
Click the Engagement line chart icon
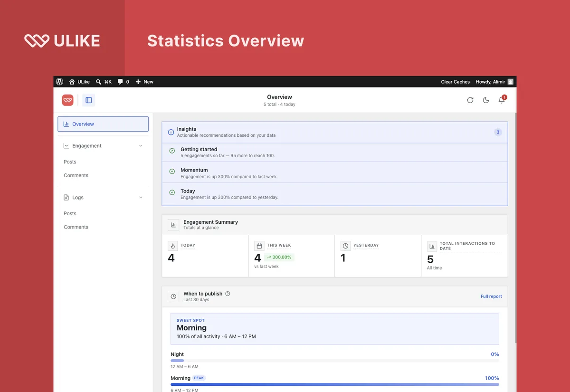66,146
